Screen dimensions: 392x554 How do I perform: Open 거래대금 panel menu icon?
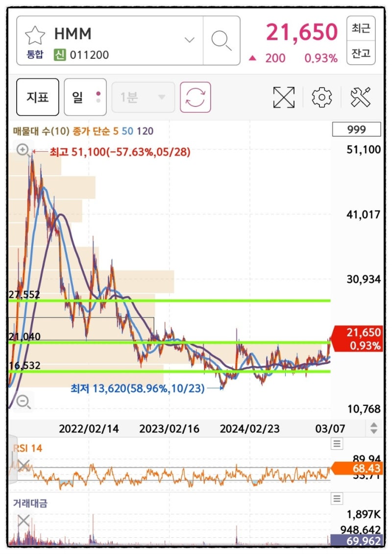click(x=337, y=499)
